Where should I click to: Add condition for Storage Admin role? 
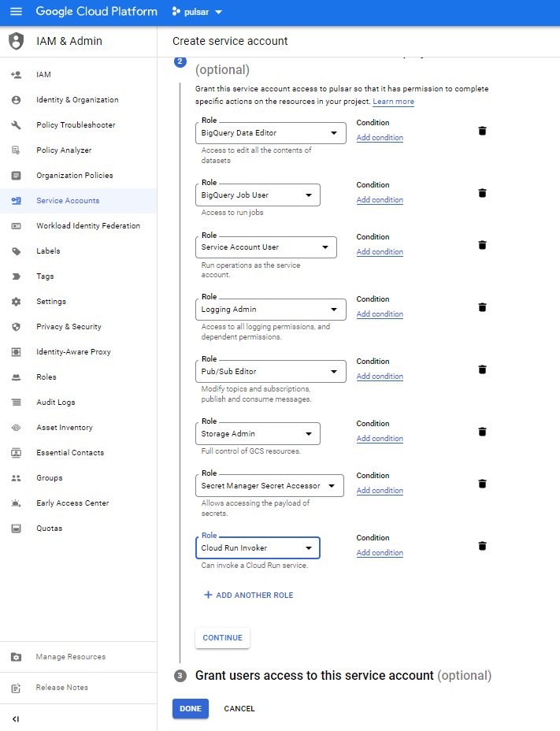pos(380,438)
